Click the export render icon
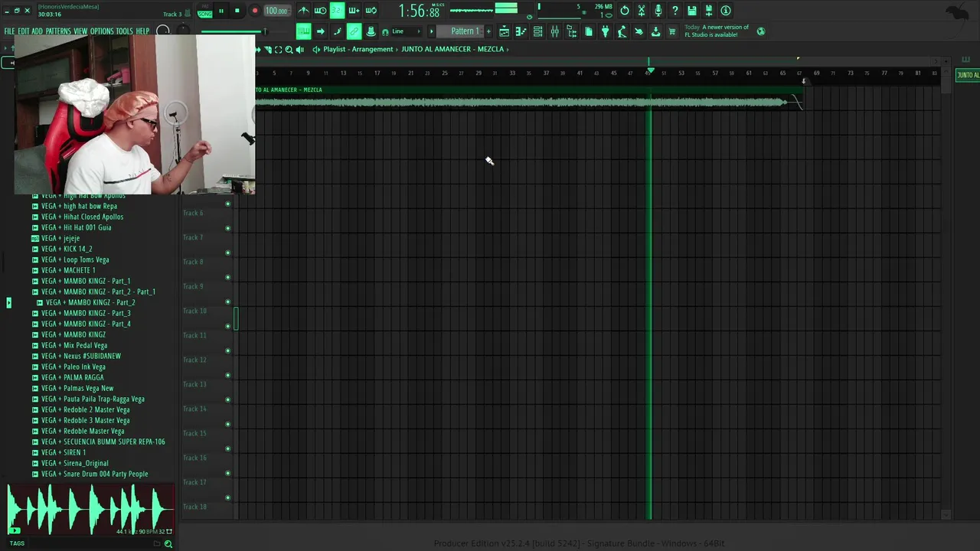This screenshot has height=551, width=980. coord(709,11)
